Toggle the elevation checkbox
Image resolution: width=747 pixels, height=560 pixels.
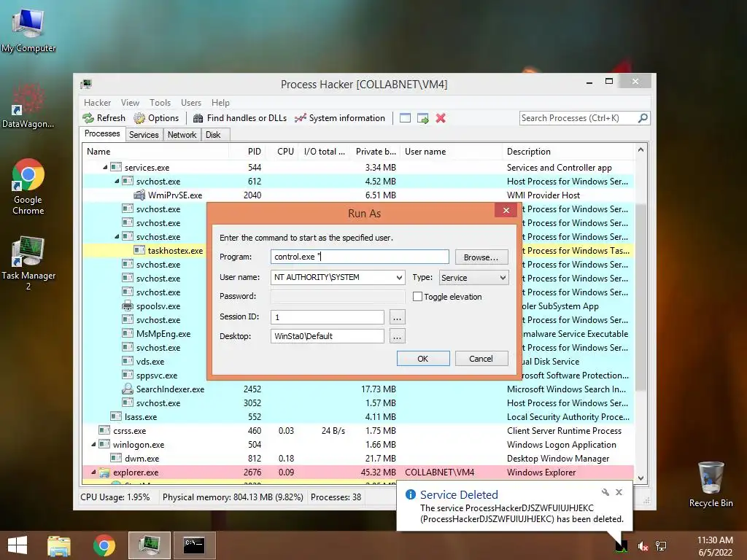[x=417, y=297]
